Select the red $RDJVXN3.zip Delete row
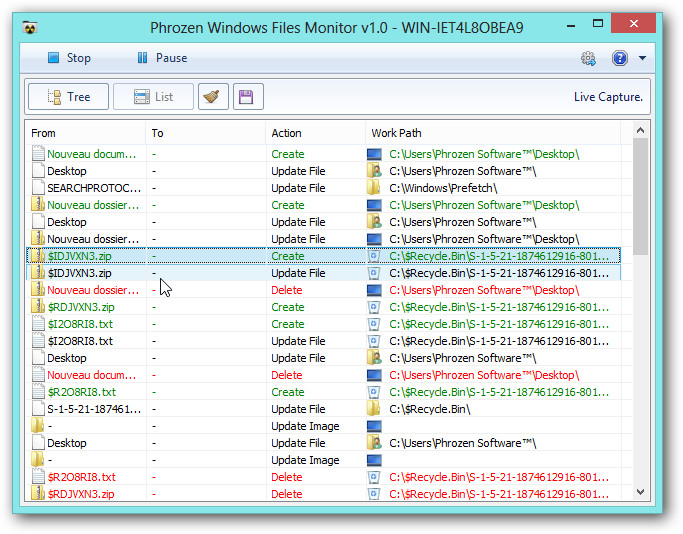 pos(323,494)
